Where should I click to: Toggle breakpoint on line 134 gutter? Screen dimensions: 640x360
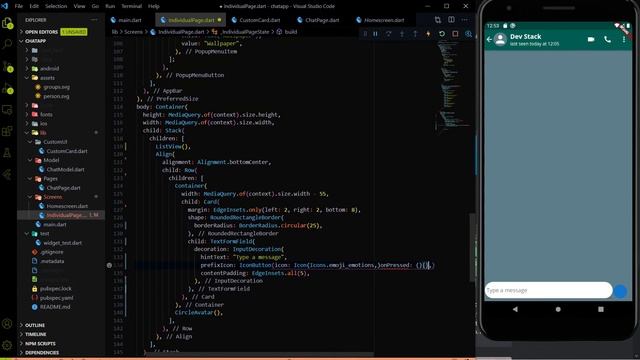point(109,265)
